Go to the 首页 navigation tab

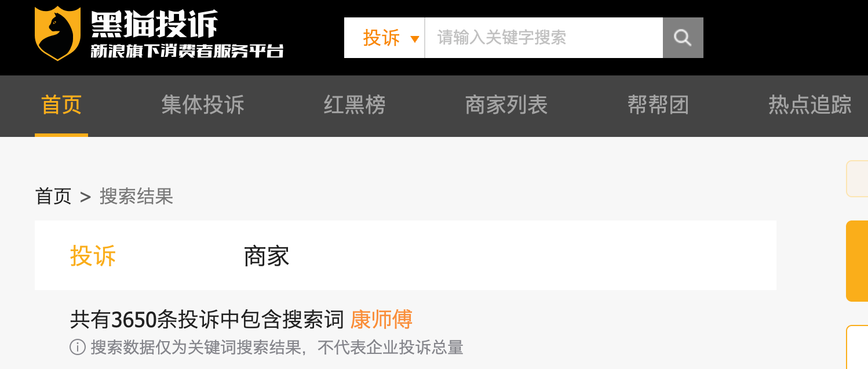pos(61,105)
